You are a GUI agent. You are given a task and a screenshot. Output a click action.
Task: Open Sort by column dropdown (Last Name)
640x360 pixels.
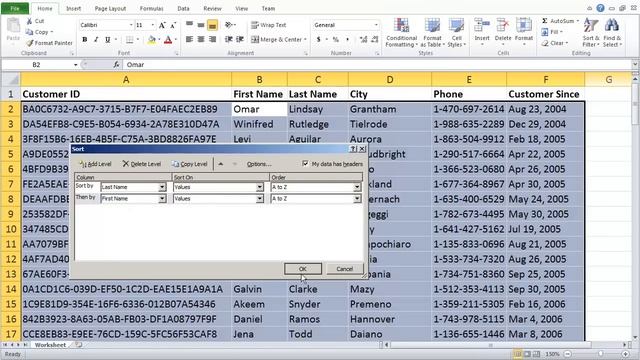pyautogui.click(x=162, y=187)
